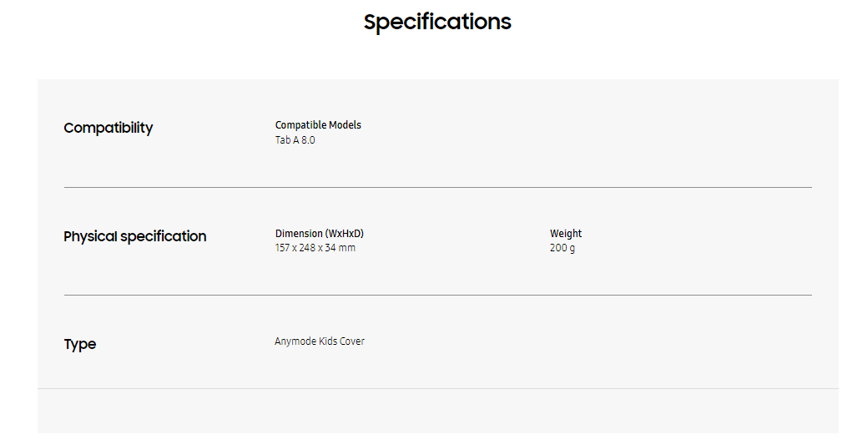Click the thin border line below Type section
This screenshot has height=445, width=868.
click(x=437, y=388)
